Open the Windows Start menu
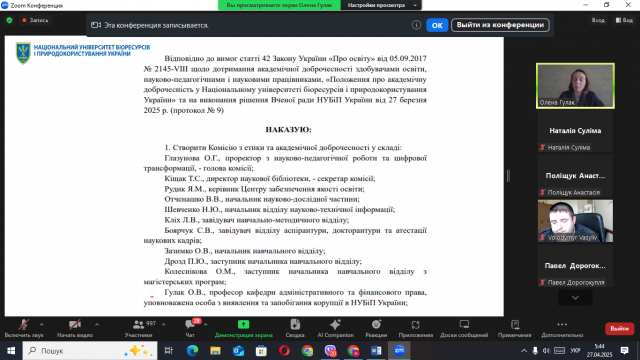This screenshot has width=640, height=360. point(11,351)
